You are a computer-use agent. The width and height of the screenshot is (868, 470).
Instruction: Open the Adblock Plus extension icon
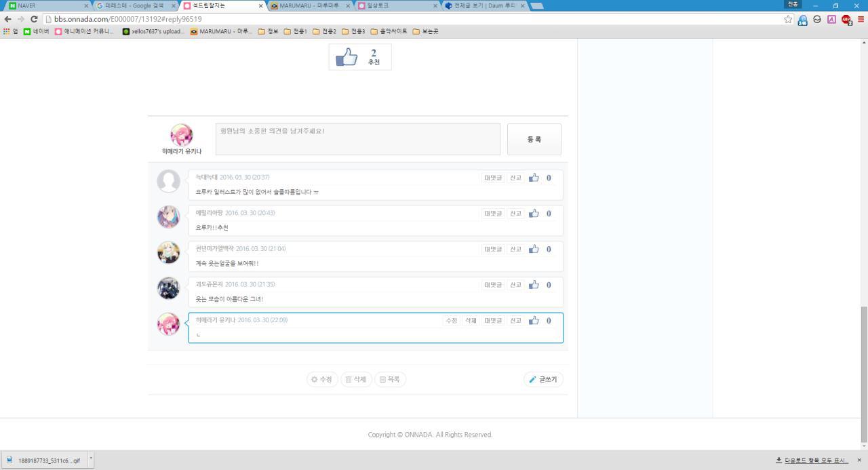click(846, 19)
